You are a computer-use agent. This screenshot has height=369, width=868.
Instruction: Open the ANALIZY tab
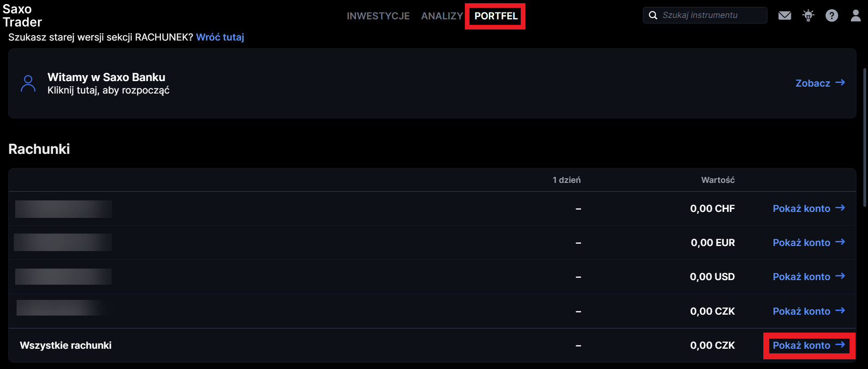click(442, 16)
